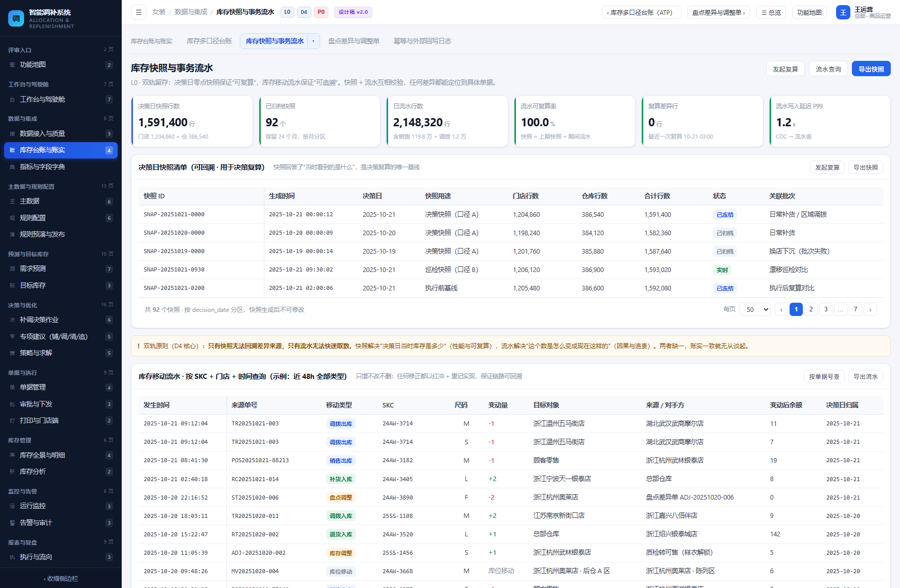Go to previous page arrow in pagination
900x588 pixels.
click(x=781, y=309)
